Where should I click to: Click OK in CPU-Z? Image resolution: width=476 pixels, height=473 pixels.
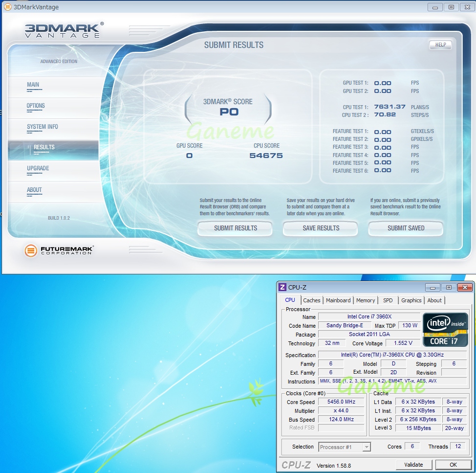coord(453,465)
